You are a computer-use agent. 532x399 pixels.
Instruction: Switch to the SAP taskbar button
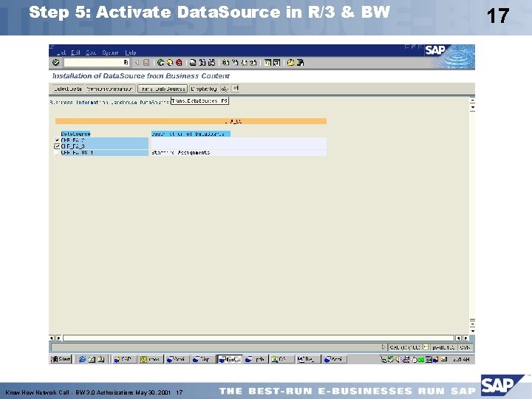(123, 359)
